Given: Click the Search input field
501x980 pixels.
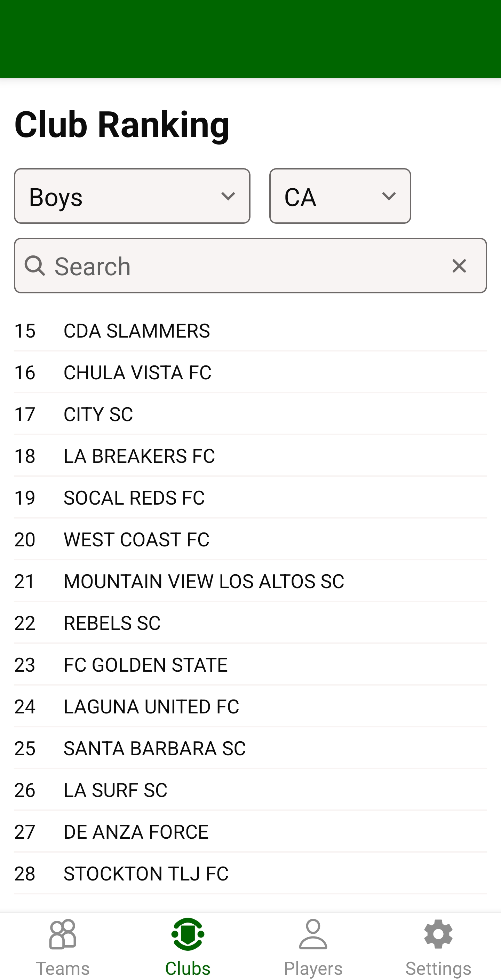Looking at the screenshot, I should point(244,266).
